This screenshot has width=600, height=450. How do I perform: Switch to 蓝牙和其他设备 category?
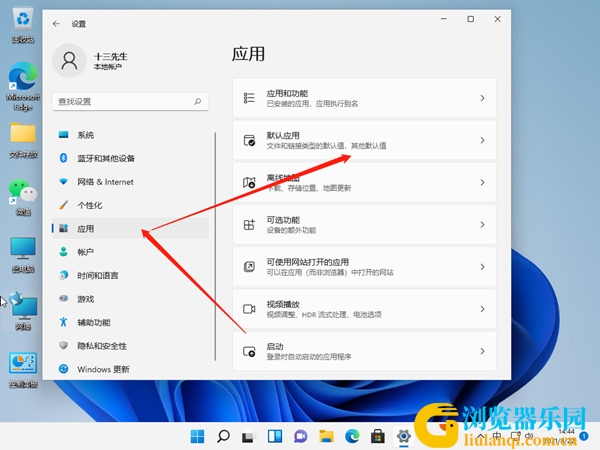tap(130, 158)
